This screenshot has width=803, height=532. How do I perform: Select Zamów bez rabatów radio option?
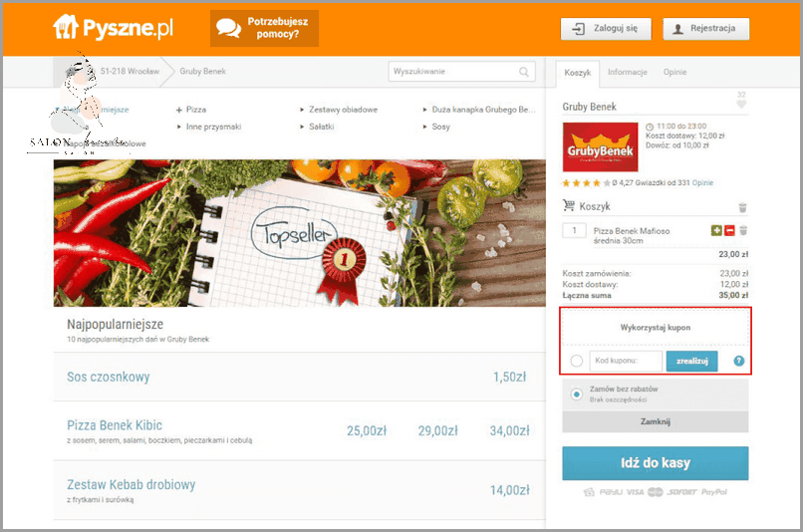577,395
